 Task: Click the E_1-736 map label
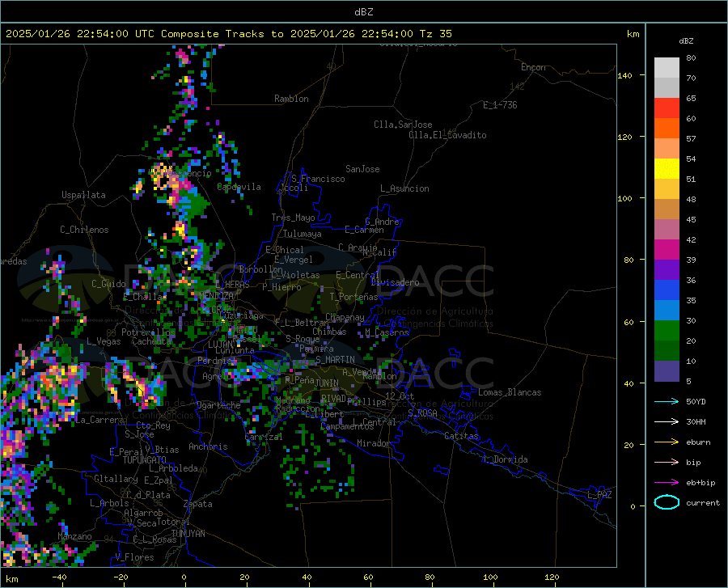click(x=500, y=105)
